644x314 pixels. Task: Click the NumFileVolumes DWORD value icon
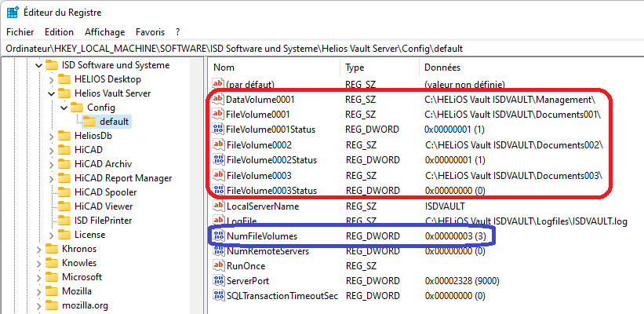point(218,235)
